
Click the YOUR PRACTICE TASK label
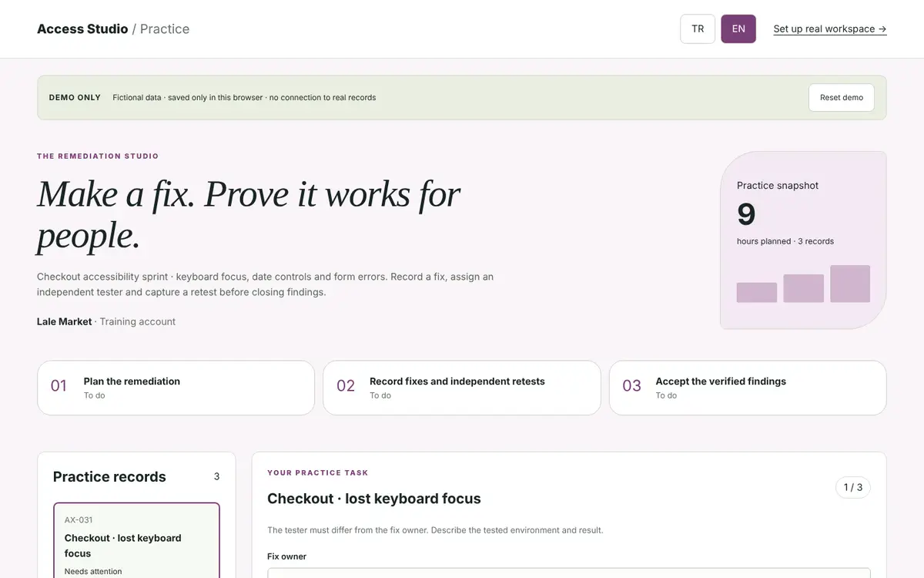318,472
